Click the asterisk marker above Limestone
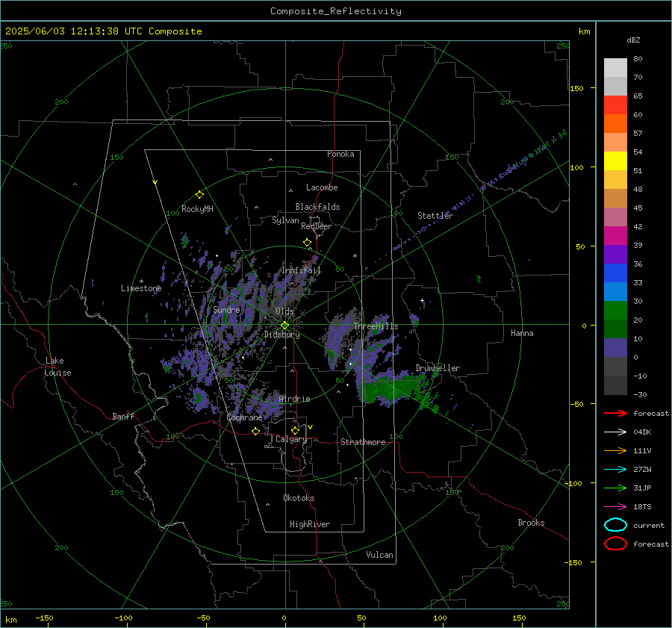Viewport: 672px width, 628px height. [141, 282]
